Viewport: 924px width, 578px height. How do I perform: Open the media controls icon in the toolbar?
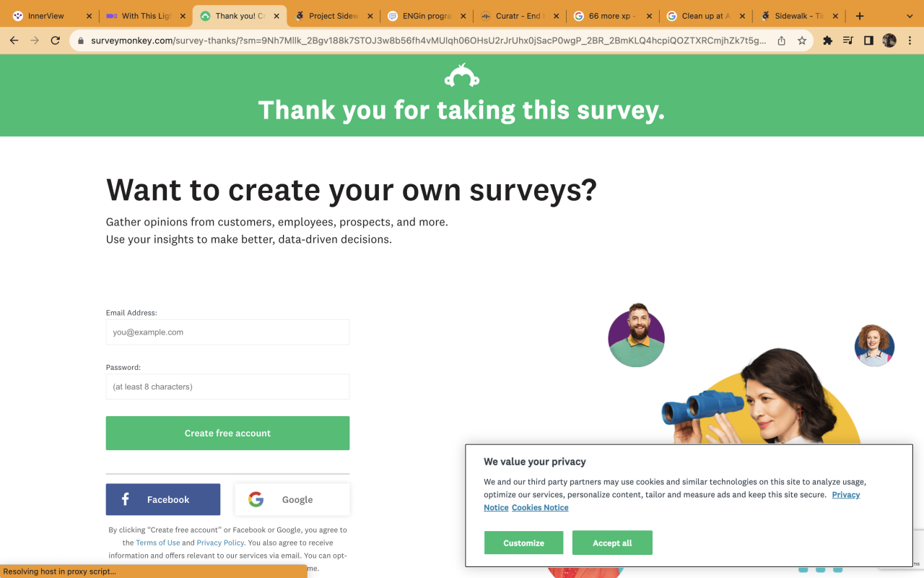pos(848,40)
